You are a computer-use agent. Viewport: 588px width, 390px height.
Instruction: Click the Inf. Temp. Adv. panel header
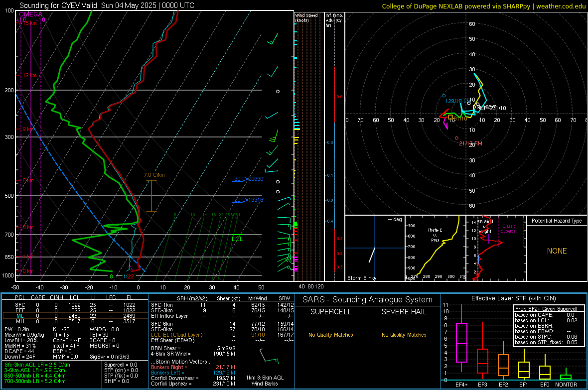(334, 20)
